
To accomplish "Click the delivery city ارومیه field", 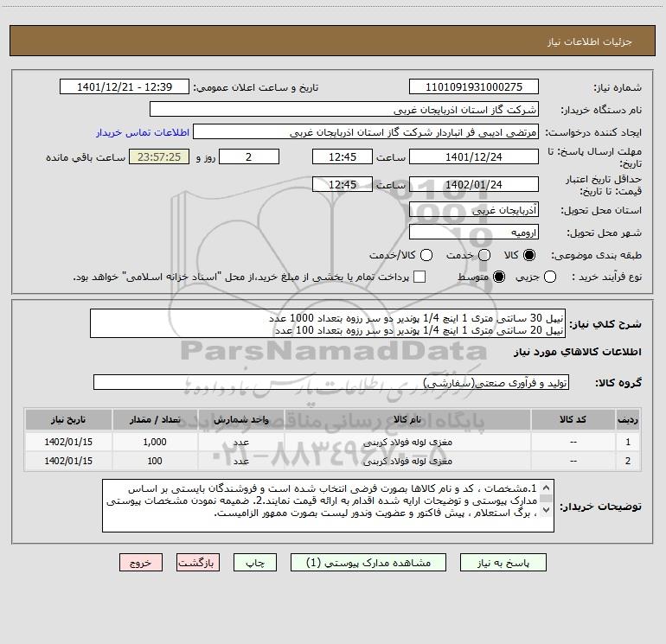I will click(x=474, y=233).
